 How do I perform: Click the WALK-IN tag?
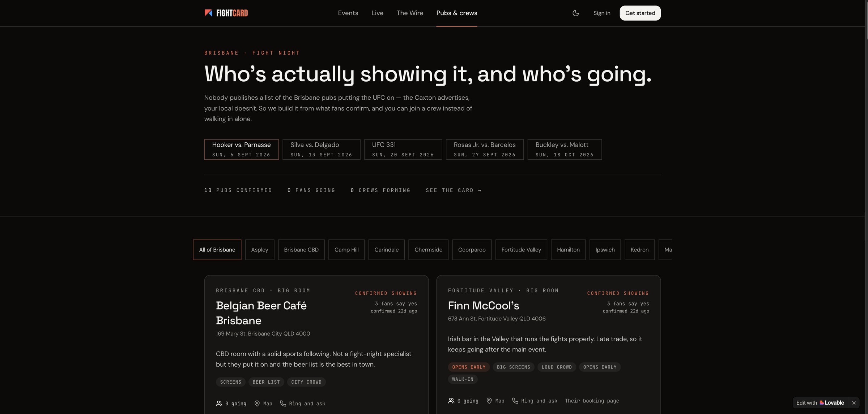tap(463, 379)
